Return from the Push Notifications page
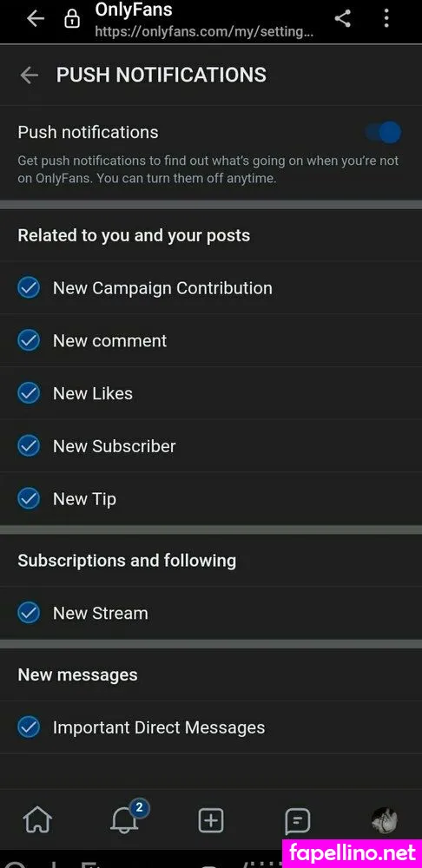 pyautogui.click(x=30, y=76)
